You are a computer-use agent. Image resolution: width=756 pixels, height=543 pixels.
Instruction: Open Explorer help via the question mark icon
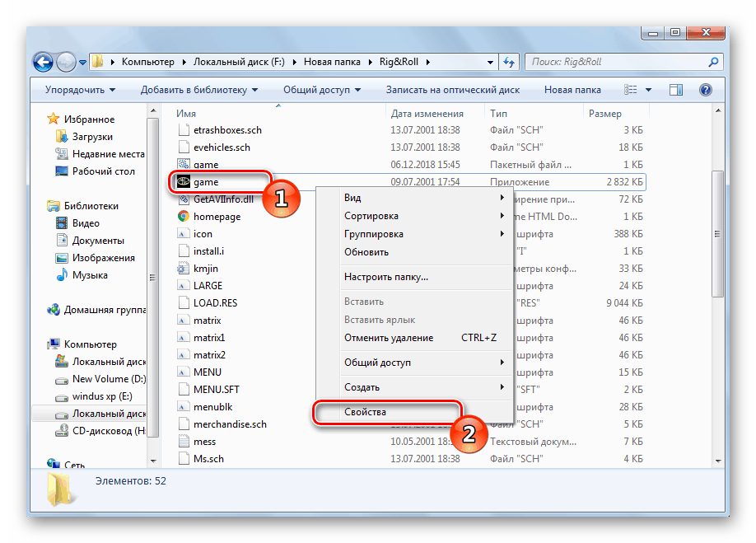tap(706, 89)
